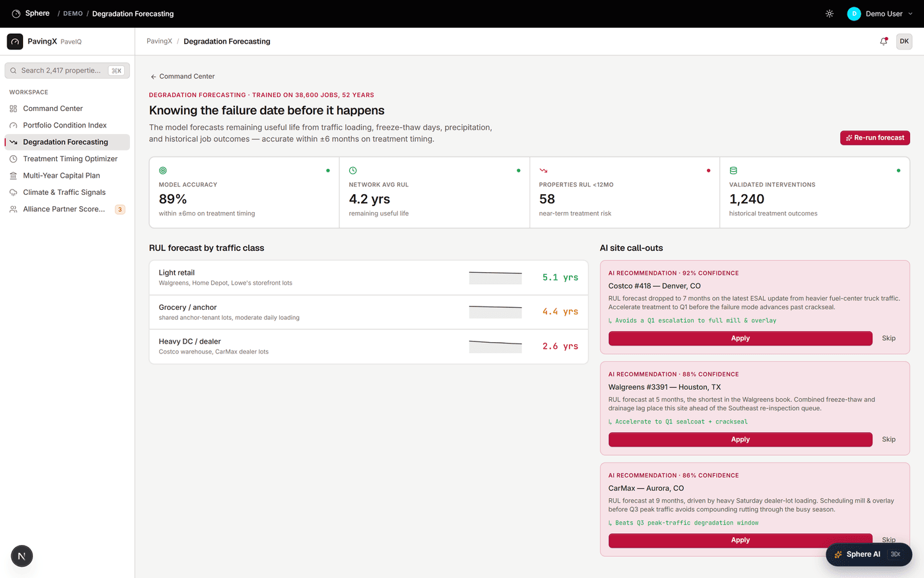This screenshot has height=578, width=924.
Task: Skip the Walgreens #3391 recommendation
Action: pyautogui.click(x=889, y=439)
